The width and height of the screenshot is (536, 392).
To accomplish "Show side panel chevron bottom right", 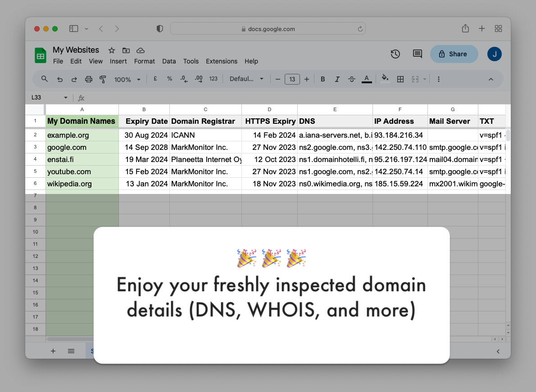I will click(x=498, y=351).
